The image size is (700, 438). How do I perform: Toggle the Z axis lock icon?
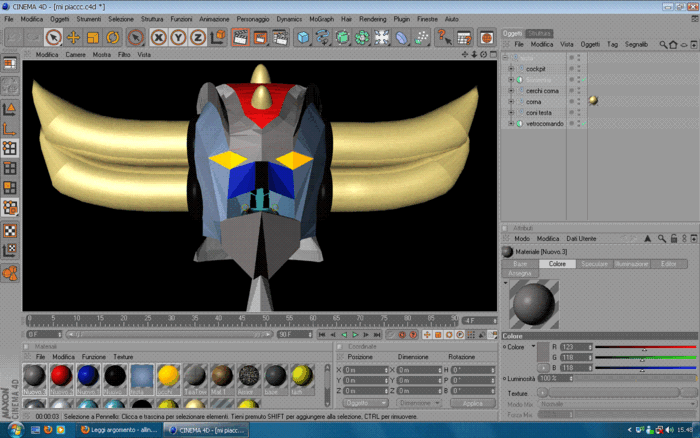click(198, 38)
